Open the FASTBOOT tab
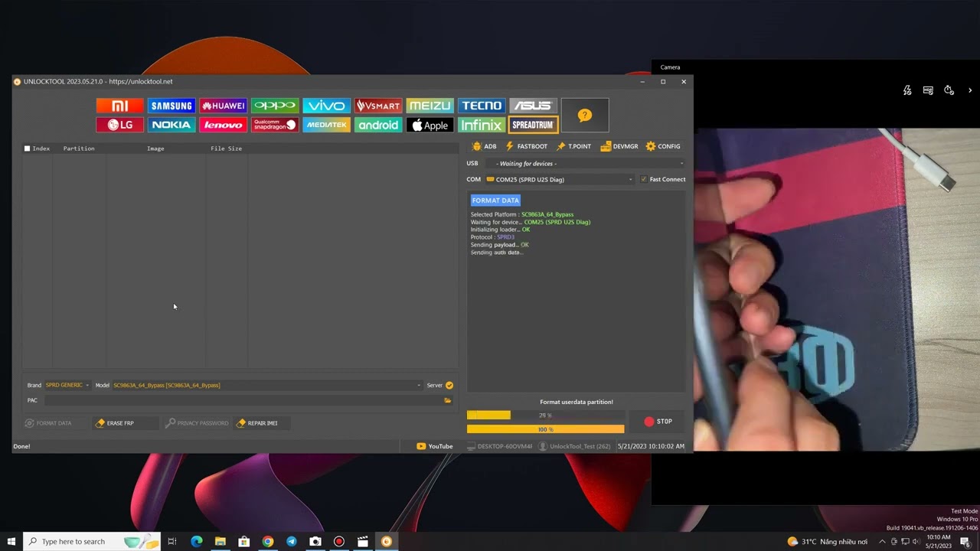The image size is (980, 551). (527, 146)
